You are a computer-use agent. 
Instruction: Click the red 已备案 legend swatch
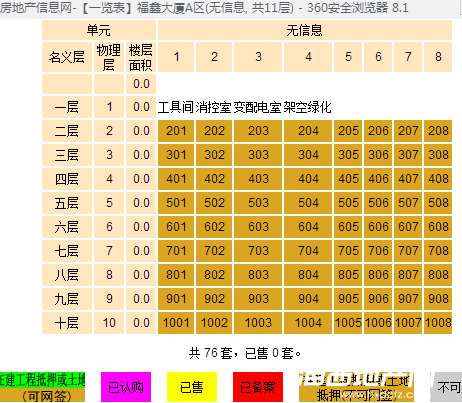pos(258,387)
